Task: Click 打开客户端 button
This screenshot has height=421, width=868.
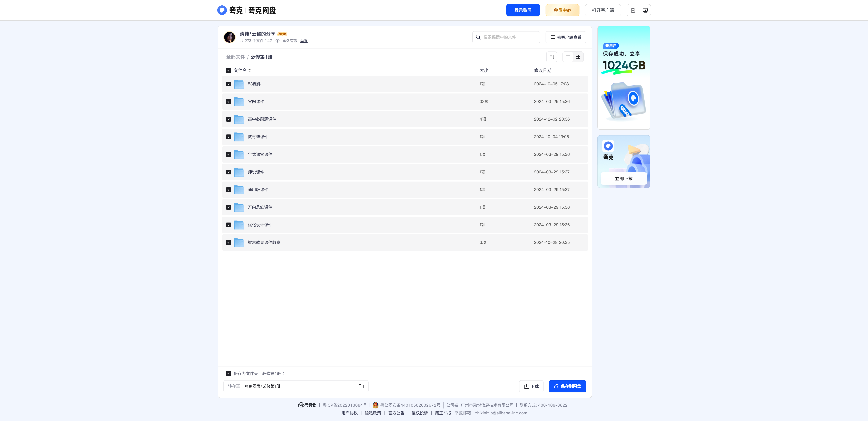Action: pos(603,10)
